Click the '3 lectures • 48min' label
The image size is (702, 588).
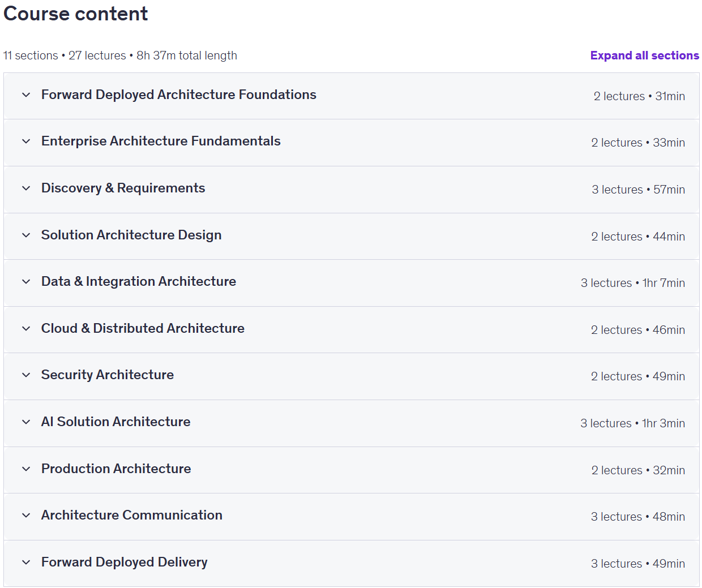coord(638,517)
